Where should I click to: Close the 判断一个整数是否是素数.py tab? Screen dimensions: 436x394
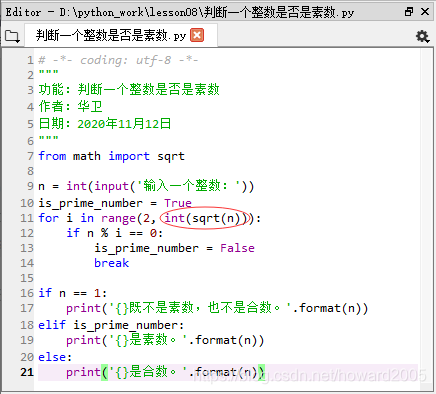[197, 35]
